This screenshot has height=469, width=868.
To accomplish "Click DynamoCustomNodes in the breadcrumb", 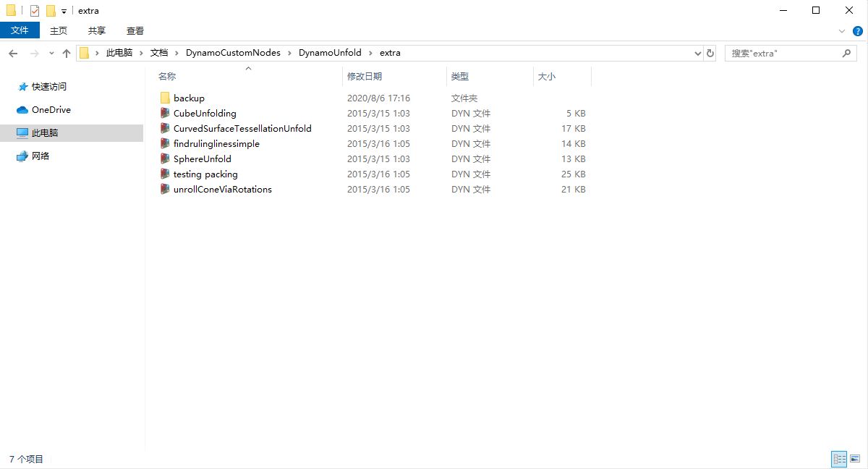I will [233, 53].
